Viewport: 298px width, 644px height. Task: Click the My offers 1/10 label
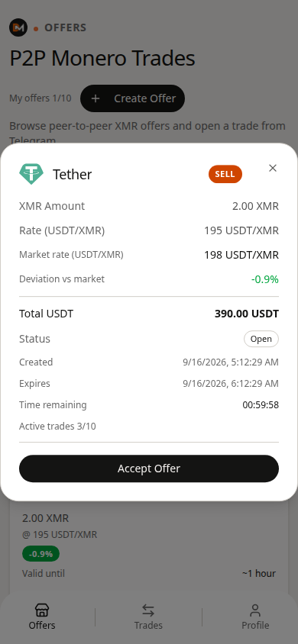pos(40,98)
